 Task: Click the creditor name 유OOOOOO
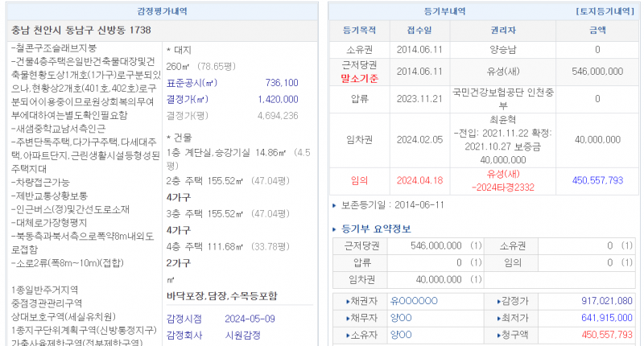click(x=414, y=301)
